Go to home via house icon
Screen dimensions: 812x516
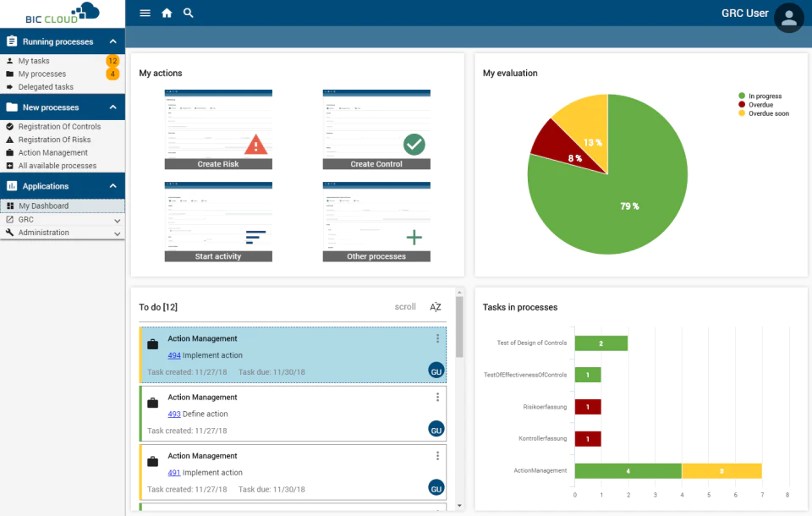(167, 13)
